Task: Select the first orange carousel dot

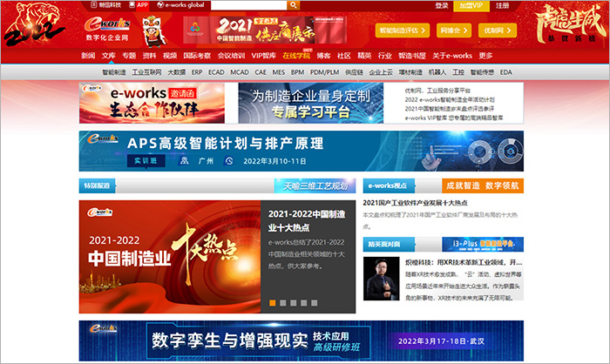Action: tap(273, 303)
